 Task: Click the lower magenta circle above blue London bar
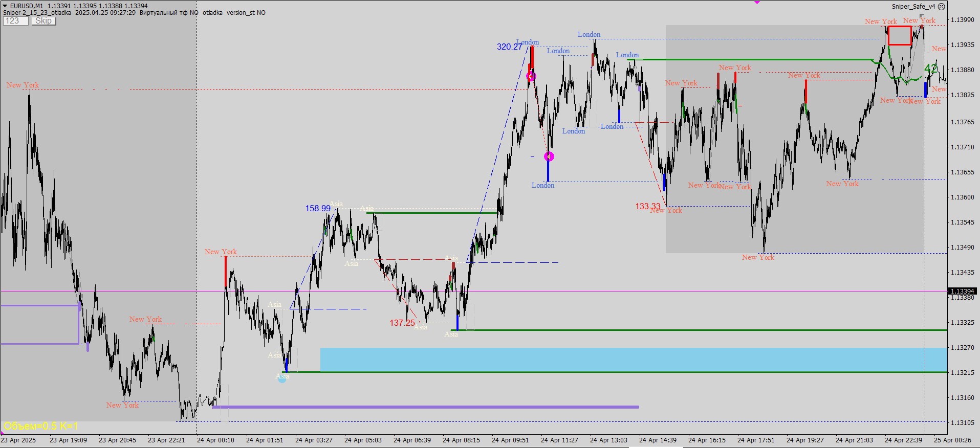(x=549, y=156)
